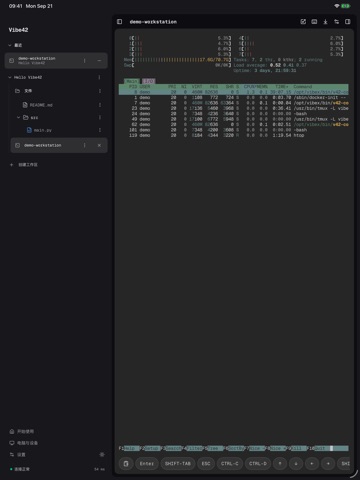
Task: Collapse the Hello Vibe42 workspace chevron
Action: pyautogui.click(x=10, y=77)
